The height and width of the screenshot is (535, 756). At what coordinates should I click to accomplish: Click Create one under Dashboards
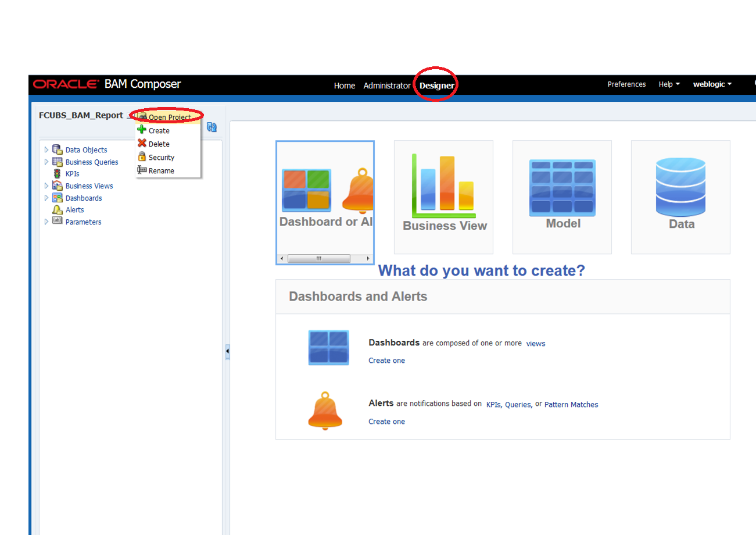pos(386,361)
